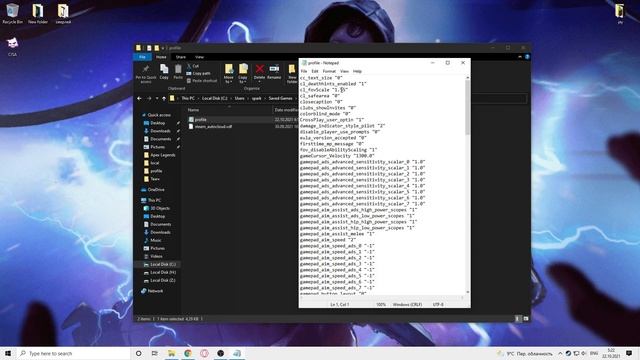Switch Explorer to large icons view
The image size is (640, 360).
[x=526, y=319]
